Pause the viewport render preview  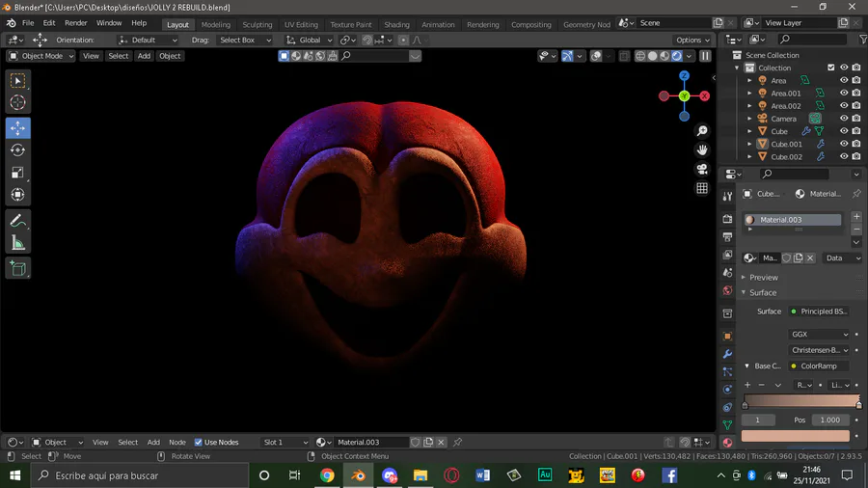705,56
